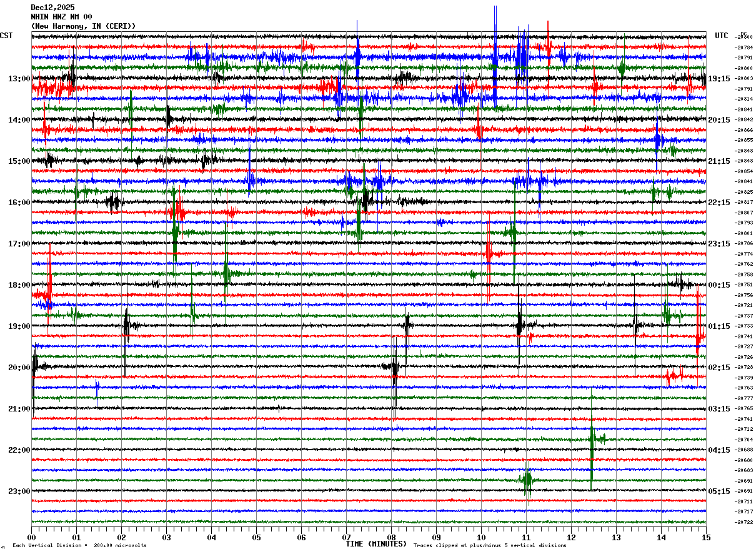Image resolution: width=756 pixels, height=554 pixels.
Task: Click the 03:15 UTC time label
Action: [719, 409]
